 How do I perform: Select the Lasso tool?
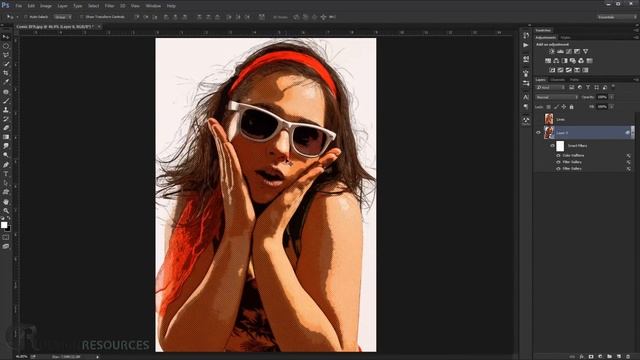click(x=6, y=55)
